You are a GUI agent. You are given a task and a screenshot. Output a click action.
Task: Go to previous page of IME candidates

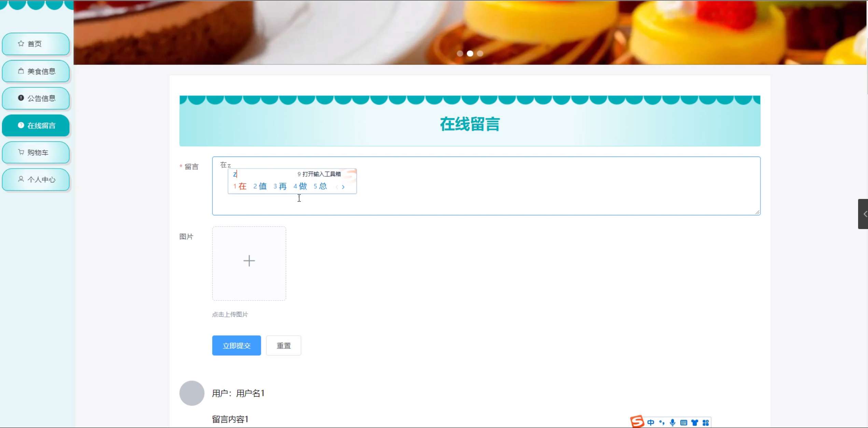337,187
